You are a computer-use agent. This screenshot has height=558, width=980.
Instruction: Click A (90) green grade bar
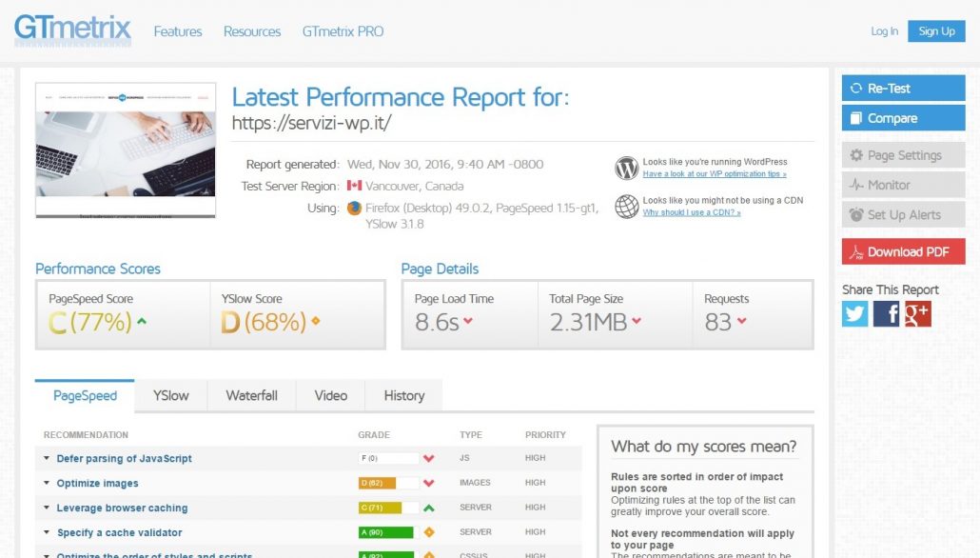[x=388, y=532]
